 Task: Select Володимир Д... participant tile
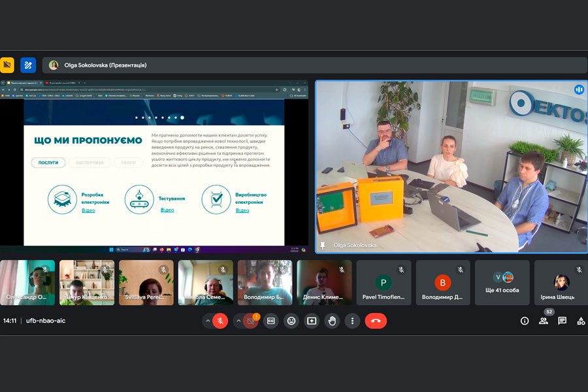(443, 282)
